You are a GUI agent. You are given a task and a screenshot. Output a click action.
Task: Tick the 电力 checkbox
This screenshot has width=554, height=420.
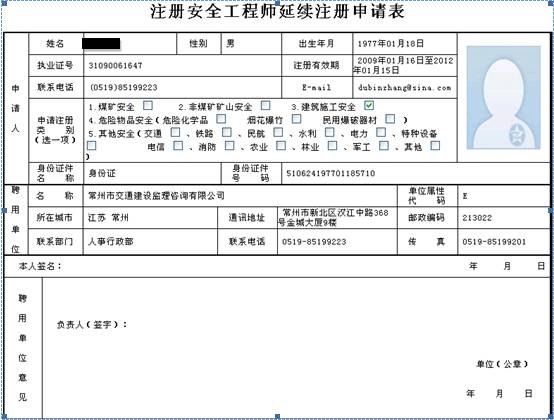pos(381,132)
